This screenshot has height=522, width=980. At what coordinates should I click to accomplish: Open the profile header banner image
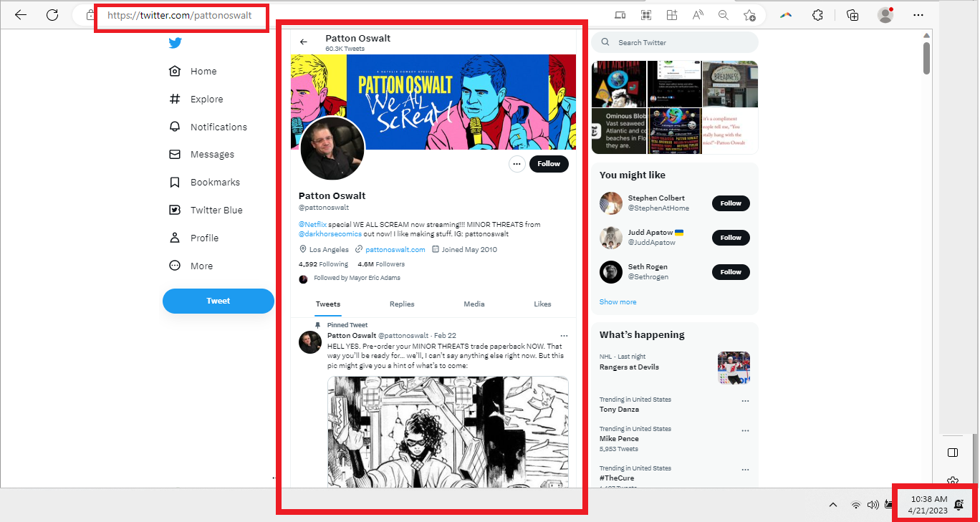(x=433, y=102)
